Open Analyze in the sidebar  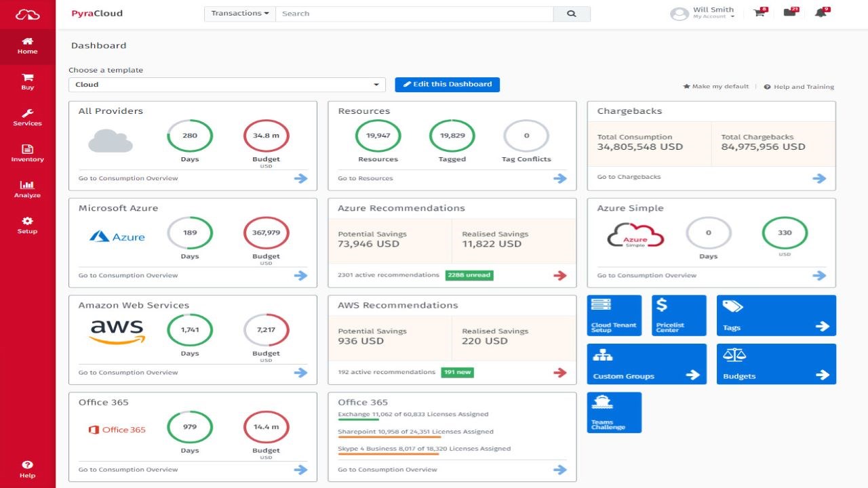pos(28,190)
